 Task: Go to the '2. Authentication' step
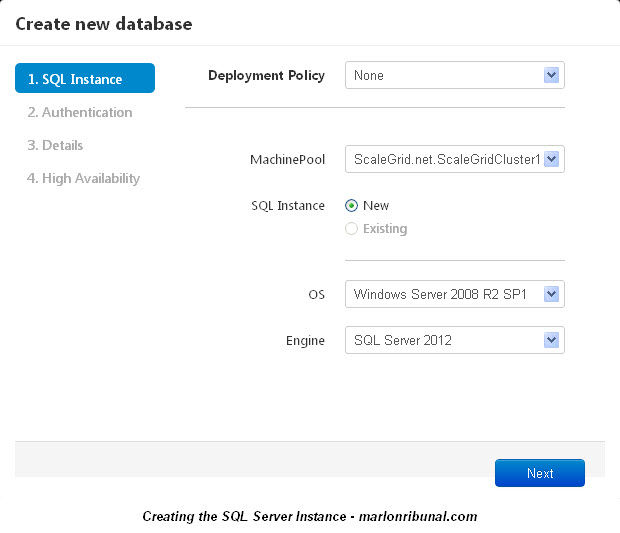coord(80,112)
